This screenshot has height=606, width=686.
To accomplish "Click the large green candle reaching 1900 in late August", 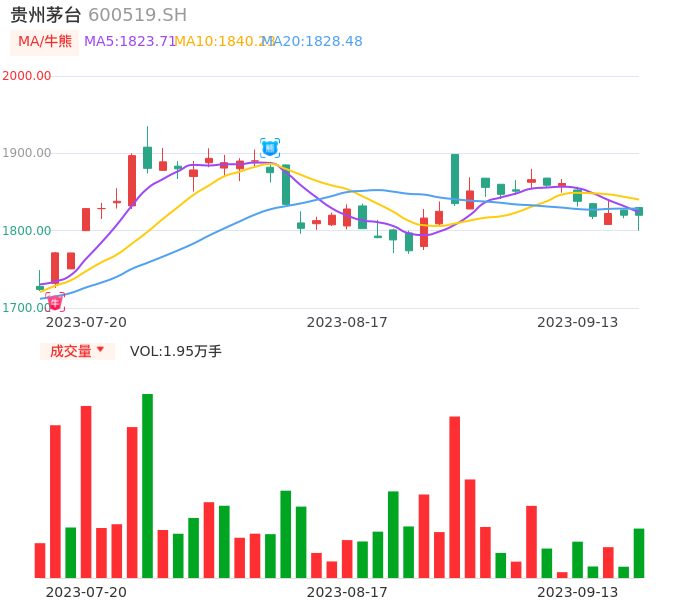I will coord(455,179).
